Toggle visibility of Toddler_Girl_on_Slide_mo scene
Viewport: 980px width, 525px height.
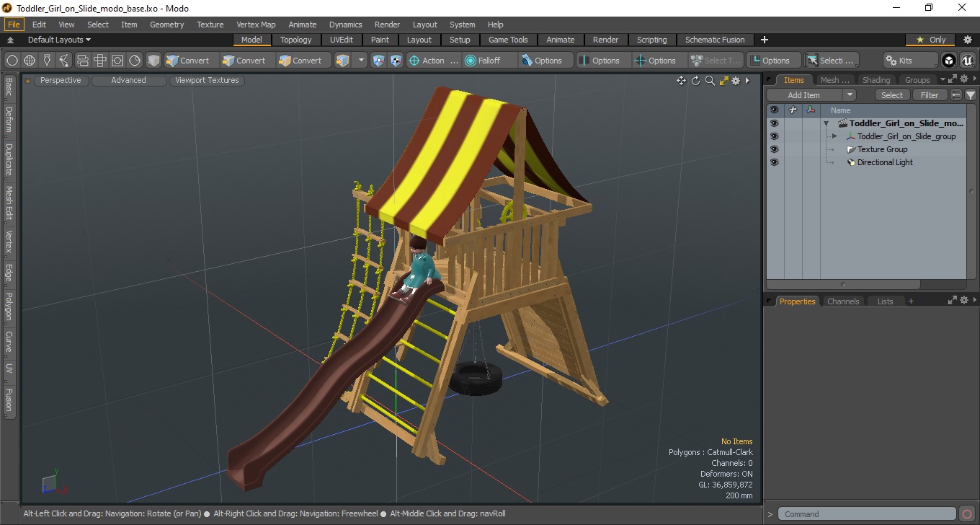point(774,123)
